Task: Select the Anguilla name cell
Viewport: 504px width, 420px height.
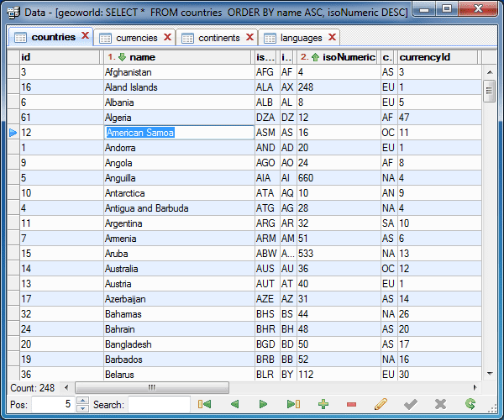Action: [x=179, y=178]
